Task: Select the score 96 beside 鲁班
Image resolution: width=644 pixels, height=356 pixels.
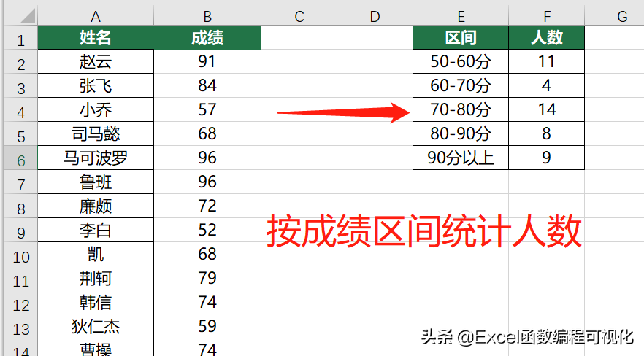Action: [207, 182]
